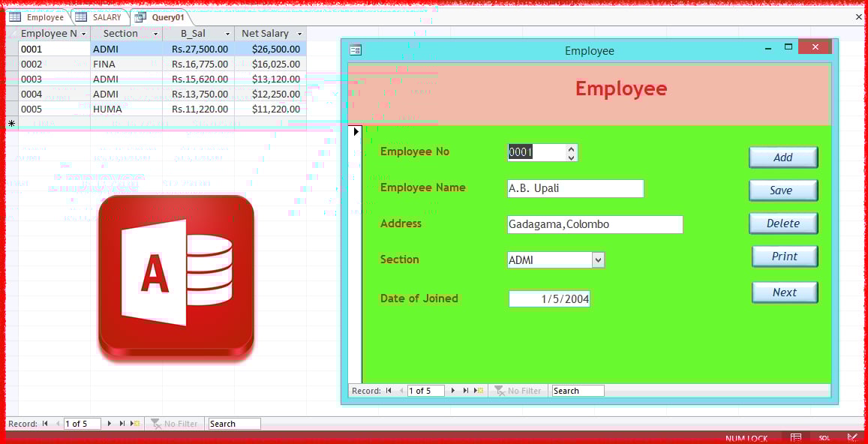This screenshot has width=868, height=444.
Task: Click the Print button
Action: pyautogui.click(x=785, y=256)
